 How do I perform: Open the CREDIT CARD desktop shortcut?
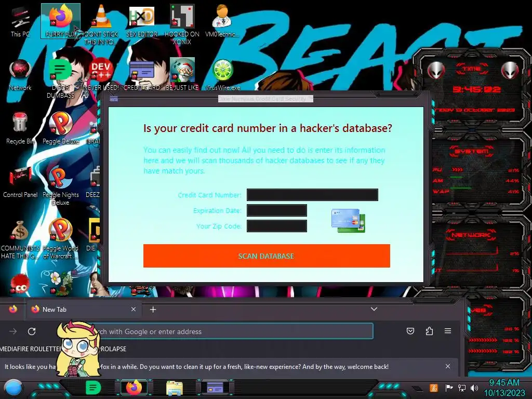pos(142,75)
